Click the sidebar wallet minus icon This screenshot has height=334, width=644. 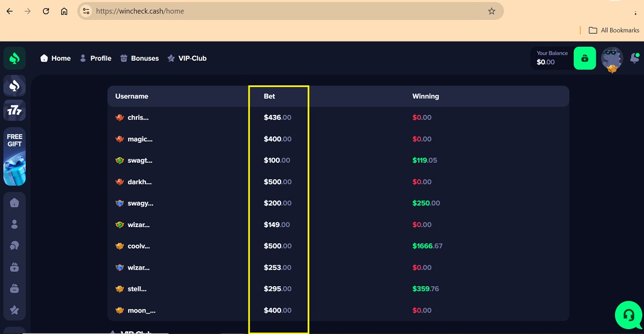pos(14,288)
